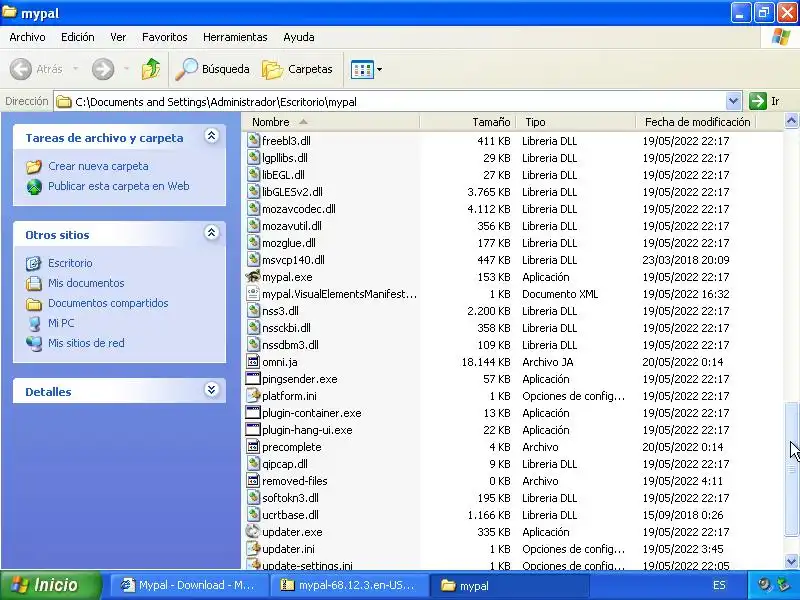The image size is (800, 600).
Task: Open Búsqueda search tool
Action: click(212, 69)
